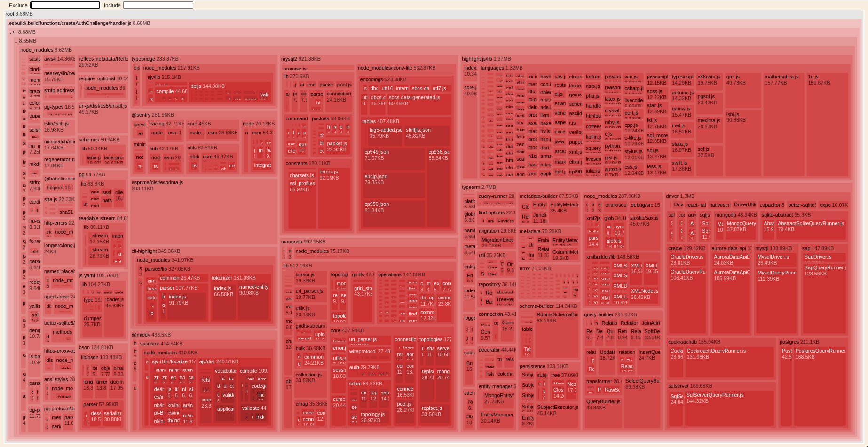Click the Include filter input field
The width and height of the screenshot is (868, 447).
click(158, 5)
